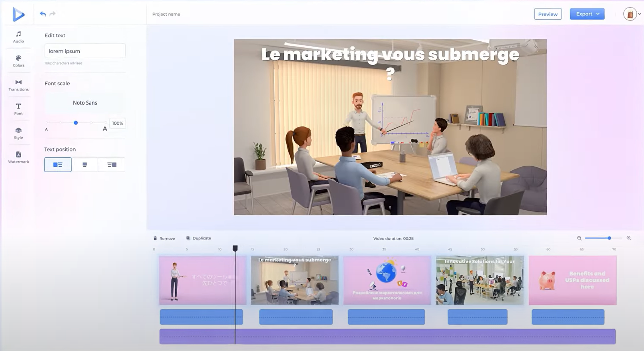This screenshot has height=351, width=644.
Task: Duplicate the selected scene
Action: 199,238
